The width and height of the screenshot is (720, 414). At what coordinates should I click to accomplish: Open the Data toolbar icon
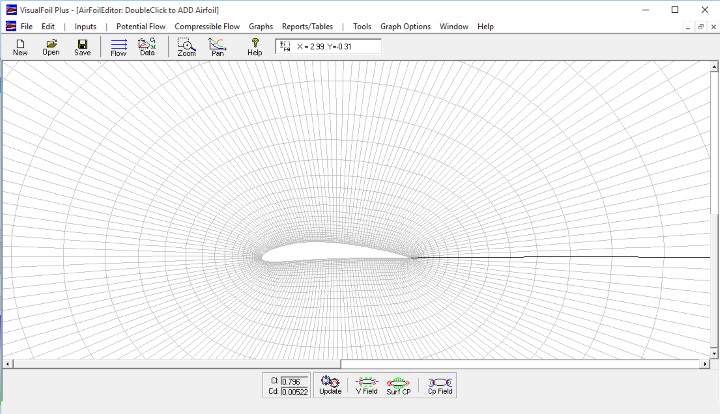point(147,47)
